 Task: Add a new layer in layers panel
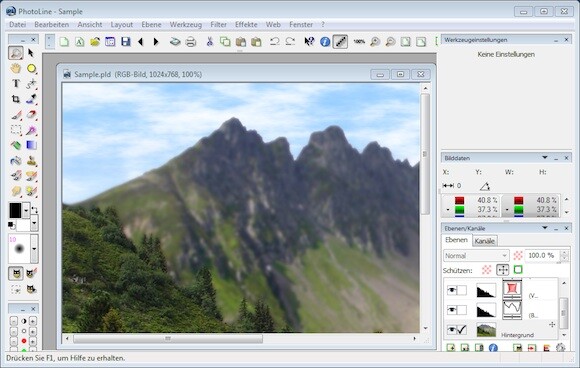451,347
